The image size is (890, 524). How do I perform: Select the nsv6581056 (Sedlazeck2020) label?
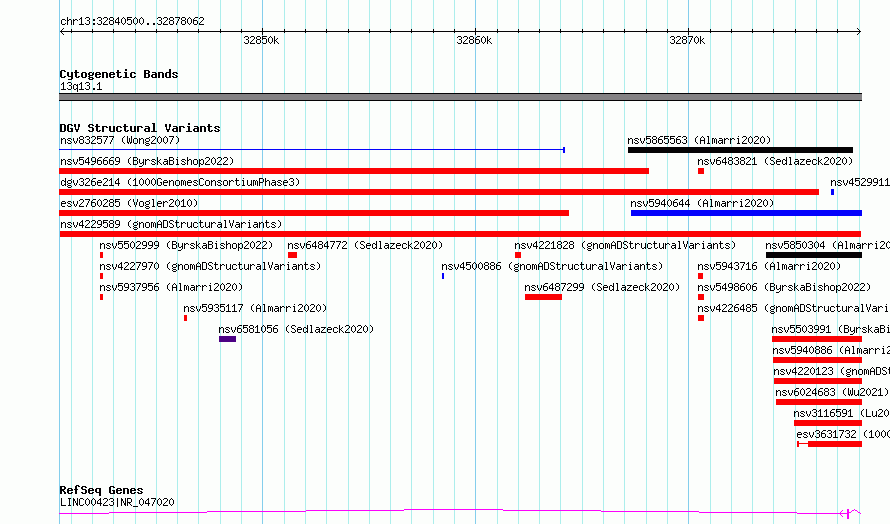(x=296, y=329)
